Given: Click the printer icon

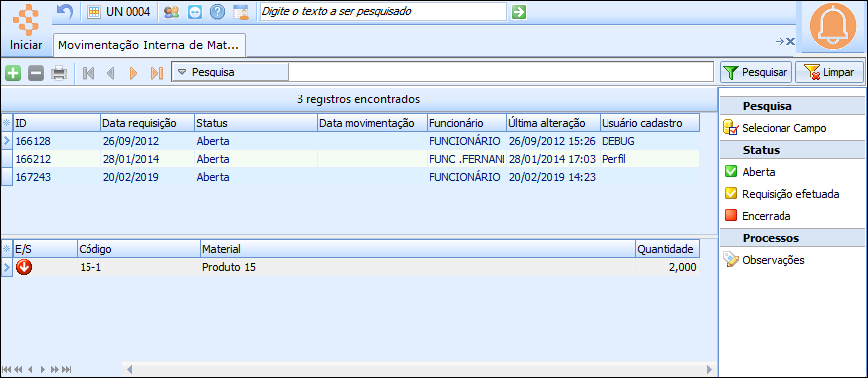Looking at the screenshot, I should (x=59, y=73).
